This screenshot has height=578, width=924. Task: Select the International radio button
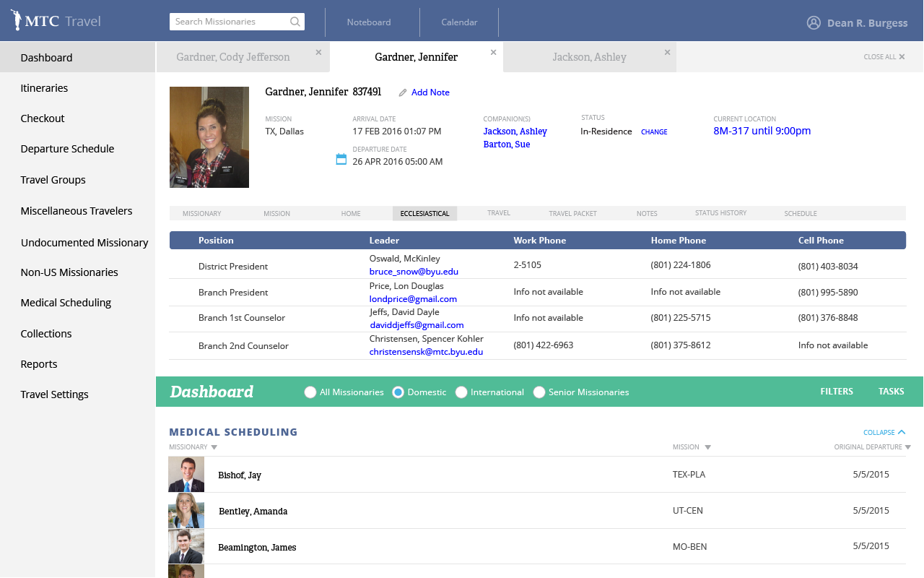point(461,392)
